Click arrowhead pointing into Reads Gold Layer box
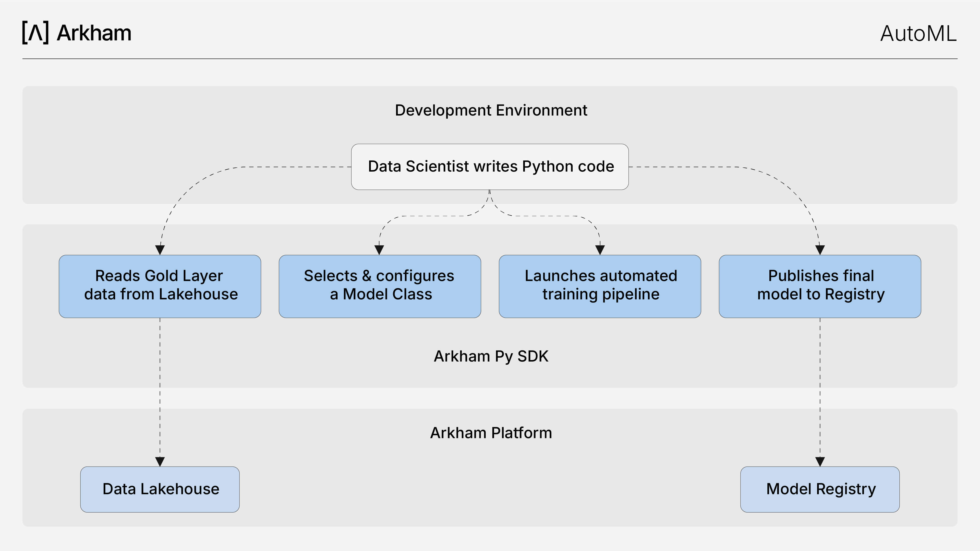980x551 pixels. pos(160,250)
